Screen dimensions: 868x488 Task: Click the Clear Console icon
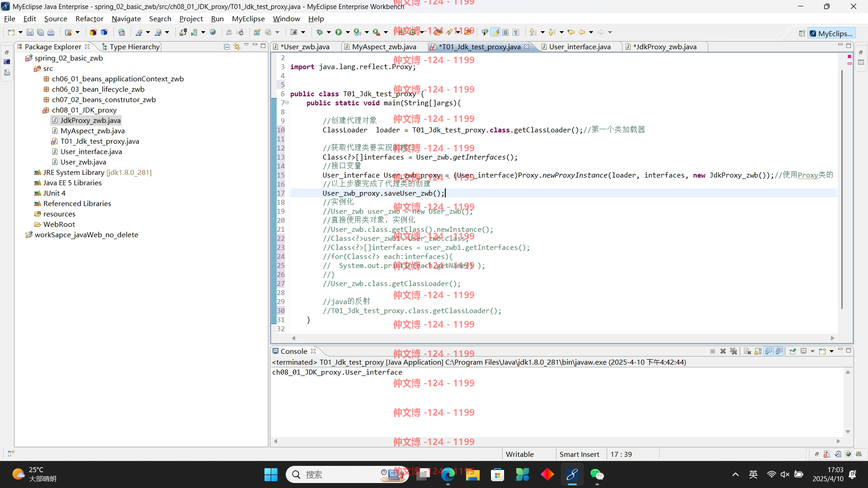pyautogui.click(x=747, y=351)
